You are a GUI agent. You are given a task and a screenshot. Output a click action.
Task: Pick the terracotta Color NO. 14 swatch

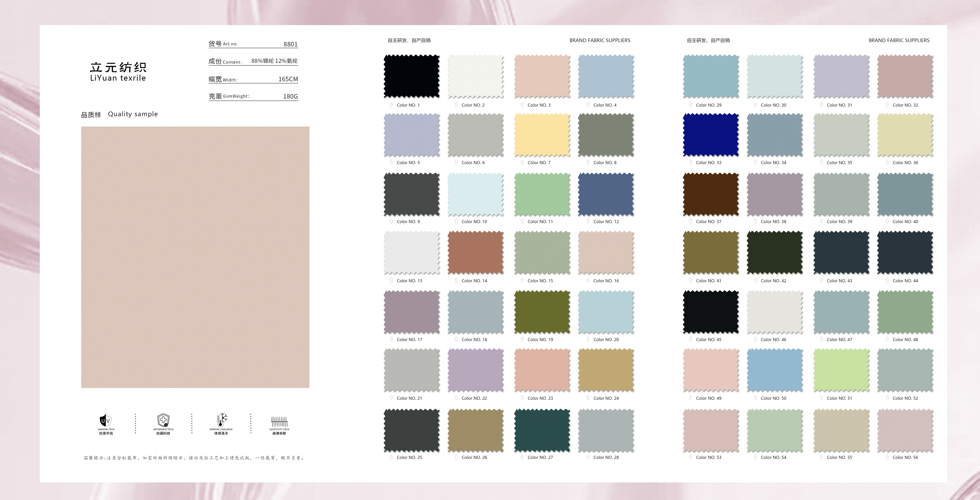click(476, 253)
